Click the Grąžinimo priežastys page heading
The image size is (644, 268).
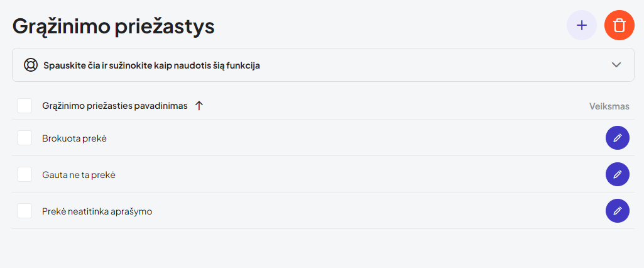tap(114, 26)
